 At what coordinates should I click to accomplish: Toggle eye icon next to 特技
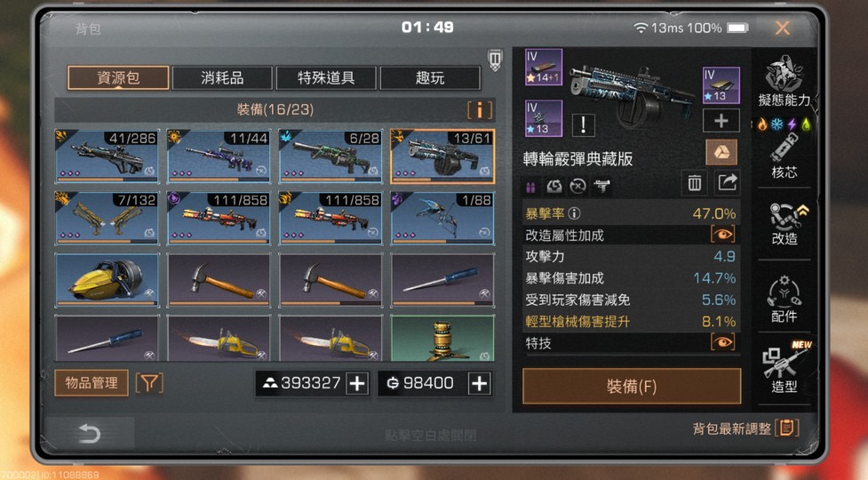723,343
